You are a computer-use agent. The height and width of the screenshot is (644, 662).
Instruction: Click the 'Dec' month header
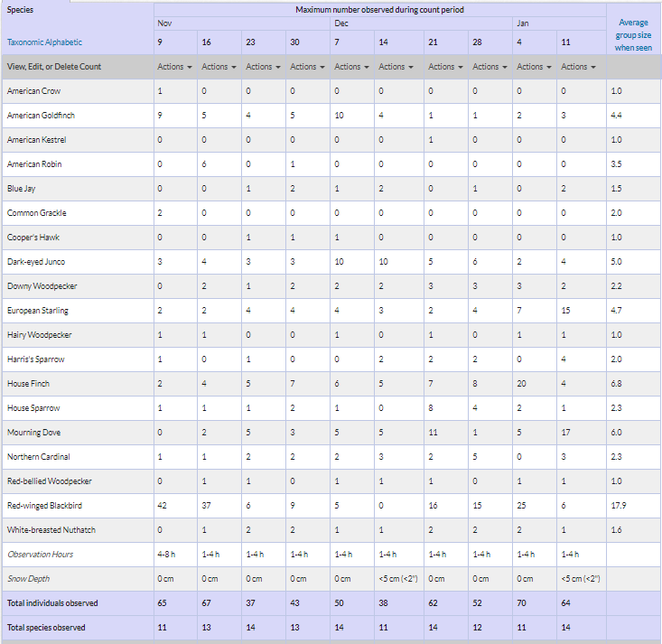[341, 23]
